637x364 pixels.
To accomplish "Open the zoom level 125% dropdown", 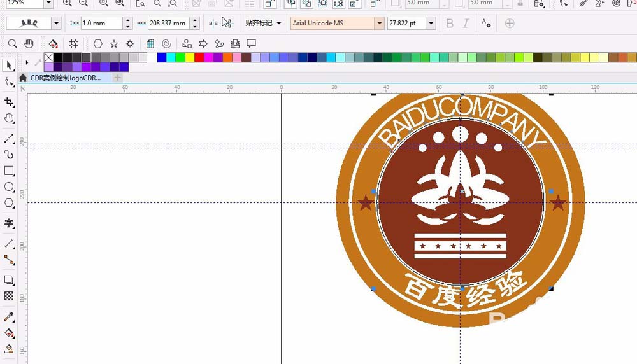I will point(48,3).
